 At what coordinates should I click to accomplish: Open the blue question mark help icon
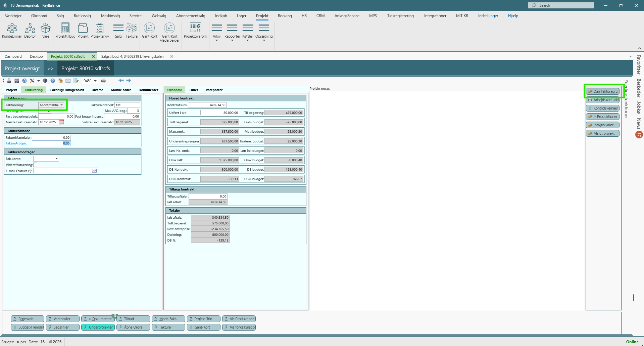click(x=53, y=81)
